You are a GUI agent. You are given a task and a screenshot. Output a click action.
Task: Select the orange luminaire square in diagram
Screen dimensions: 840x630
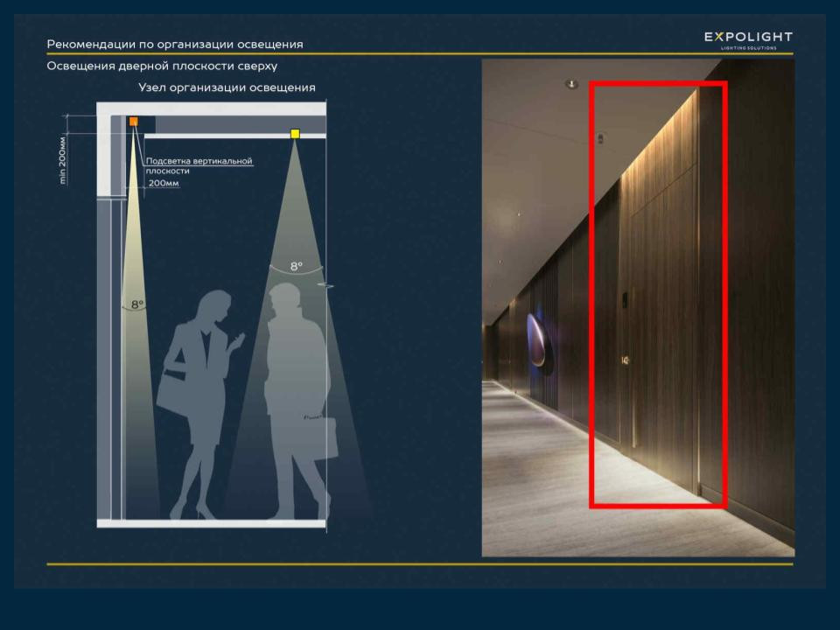[133, 122]
